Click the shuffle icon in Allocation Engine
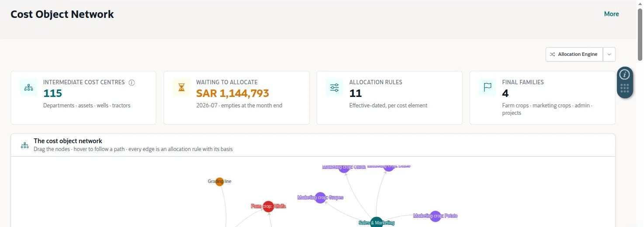This screenshot has width=644, height=227. [552, 55]
